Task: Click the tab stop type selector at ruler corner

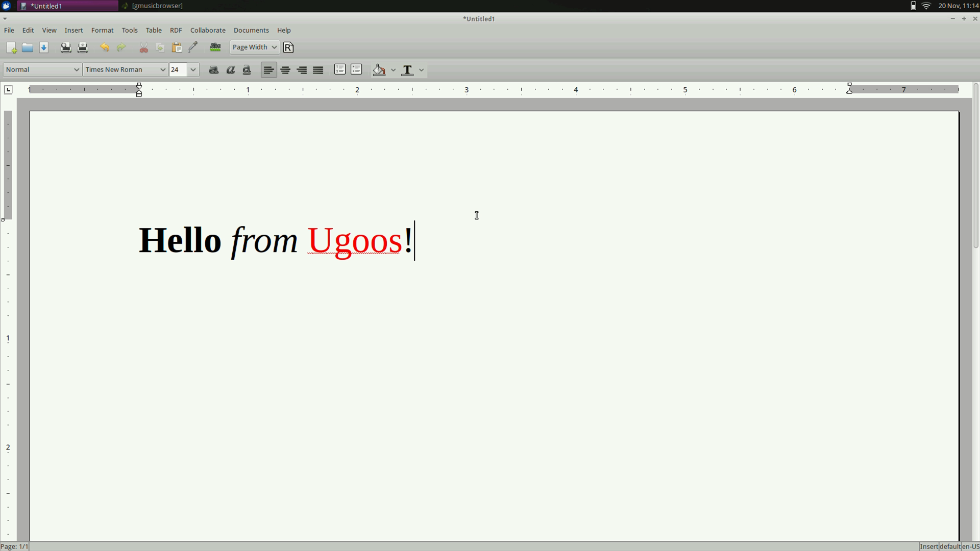Action: coord(8,90)
